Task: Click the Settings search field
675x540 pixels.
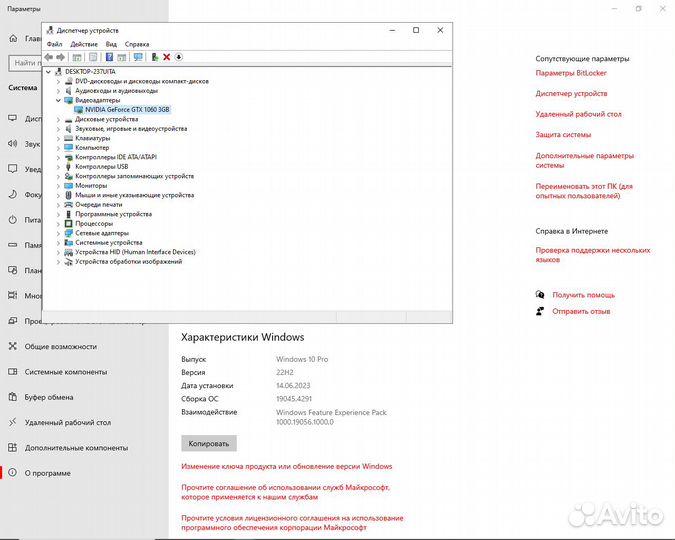Action: [25, 63]
